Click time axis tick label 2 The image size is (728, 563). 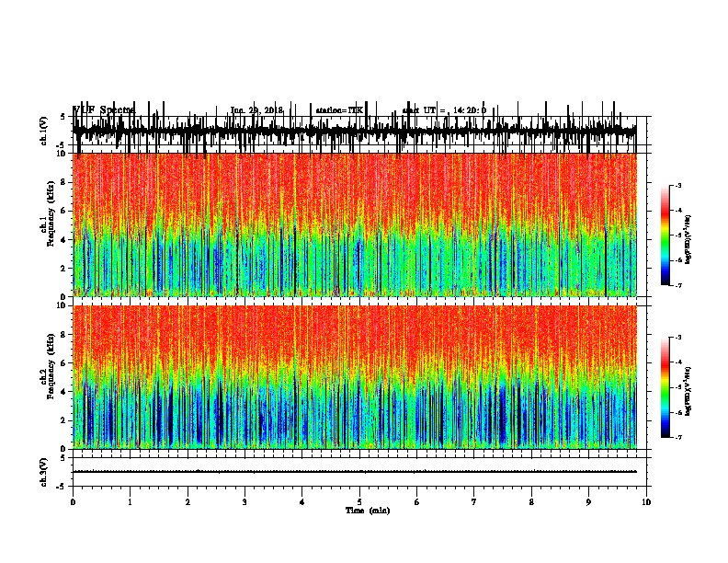pyautogui.click(x=188, y=501)
